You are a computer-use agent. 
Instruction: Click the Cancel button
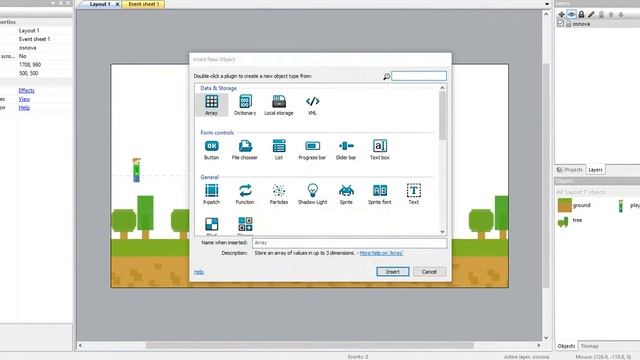(x=429, y=271)
